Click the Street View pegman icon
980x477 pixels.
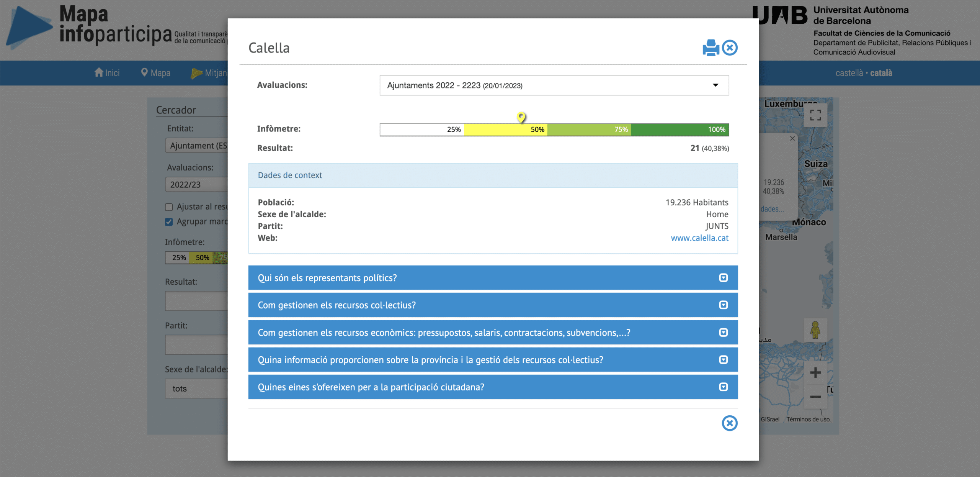point(815,330)
